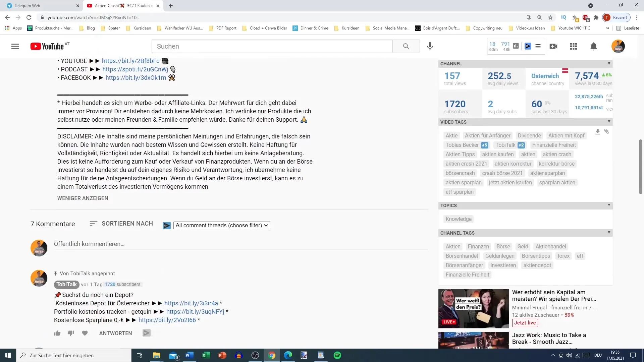Screen dimensions: 644x362
Task: Expand the CHANNEL TAGS panel
Action: (610, 233)
